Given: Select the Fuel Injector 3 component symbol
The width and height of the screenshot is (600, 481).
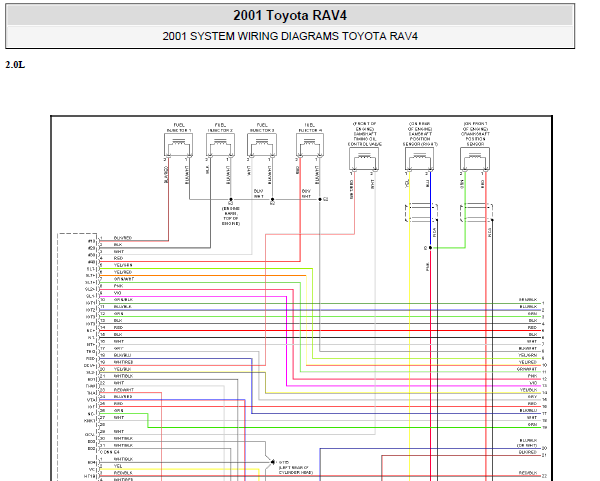Looking at the screenshot, I should point(262,146).
